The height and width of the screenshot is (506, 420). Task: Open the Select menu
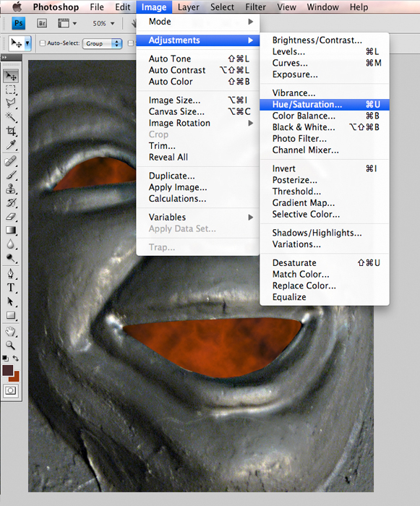point(222,7)
